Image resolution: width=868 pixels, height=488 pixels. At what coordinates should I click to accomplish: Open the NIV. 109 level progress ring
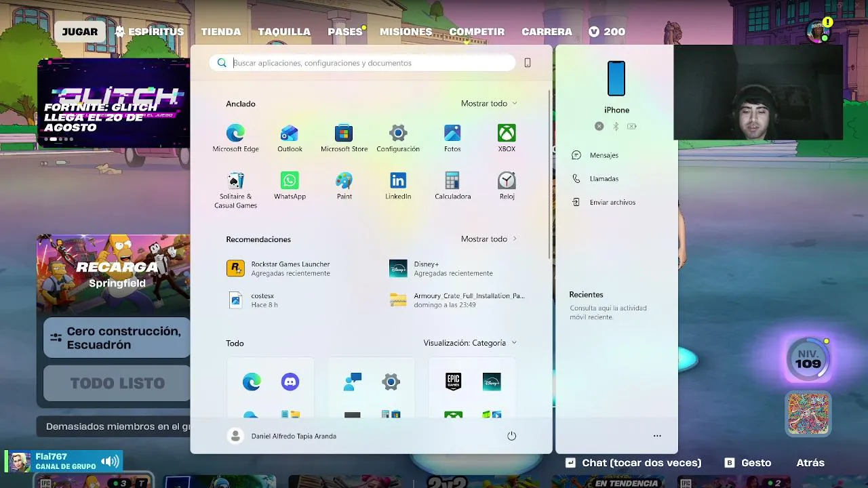tap(808, 359)
